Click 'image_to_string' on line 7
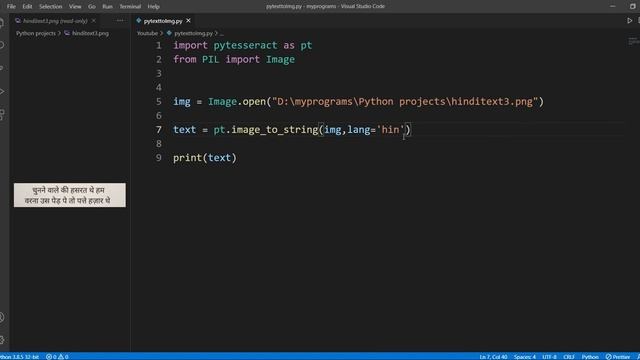The height and width of the screenshot is (360, 640). click(275, 130)
